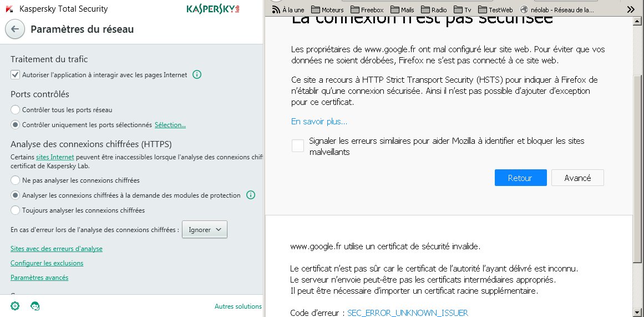Click the Avancé button
Screen dimensions: 644x317
577,178
